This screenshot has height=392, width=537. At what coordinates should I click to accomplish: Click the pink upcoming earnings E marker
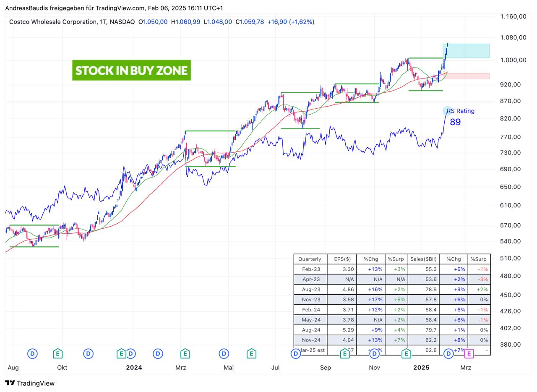[469, 354]
